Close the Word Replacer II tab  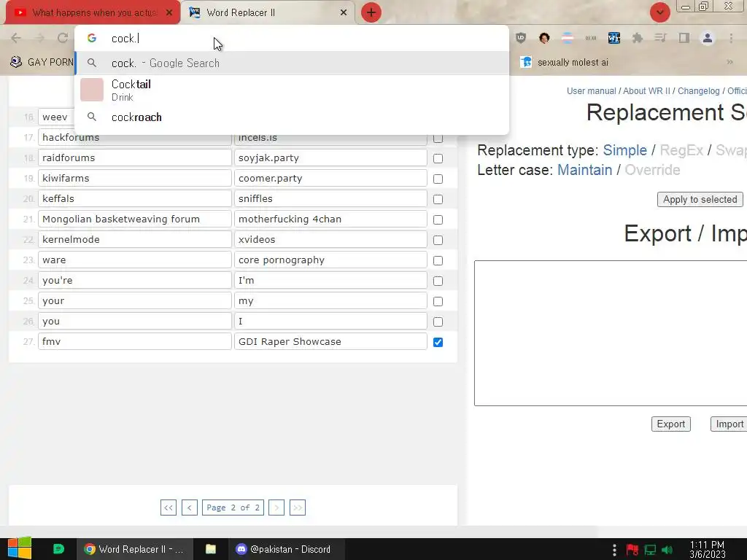(x=344, y=12)
